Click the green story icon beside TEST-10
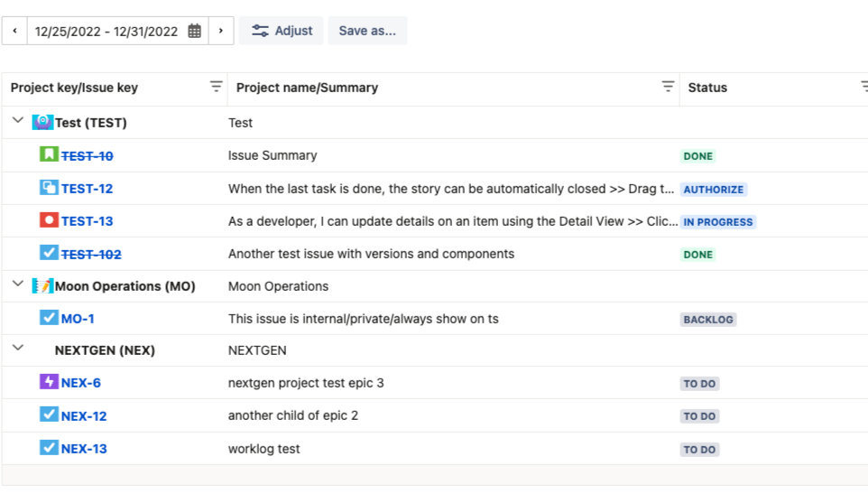The width and height of the screenshot is (868, 494). click(49, 154)
